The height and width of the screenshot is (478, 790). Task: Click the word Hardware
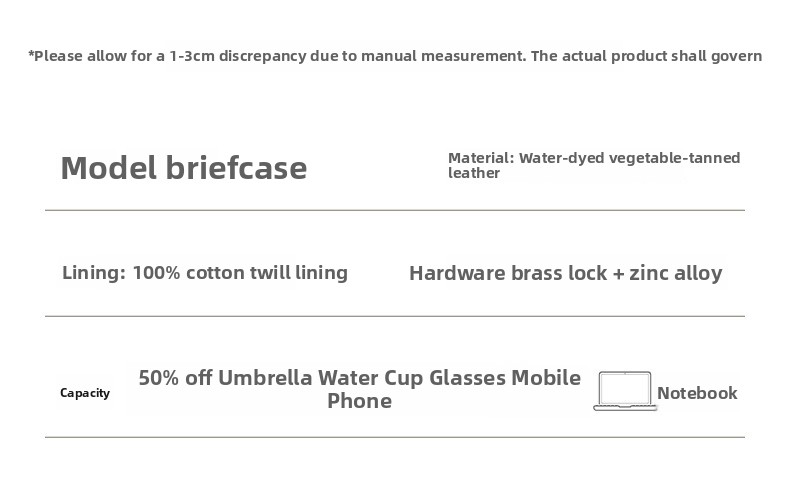pyautogui.click(x=457, y=273)
